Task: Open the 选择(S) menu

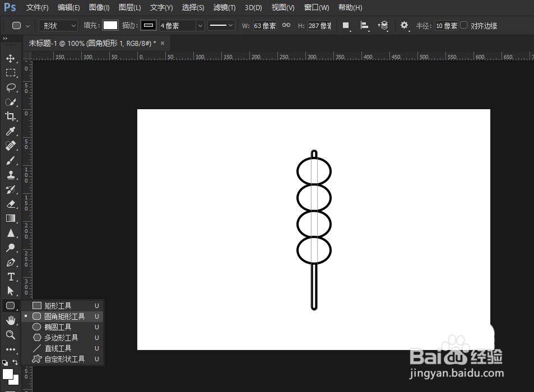Action: tap(193, 7)
